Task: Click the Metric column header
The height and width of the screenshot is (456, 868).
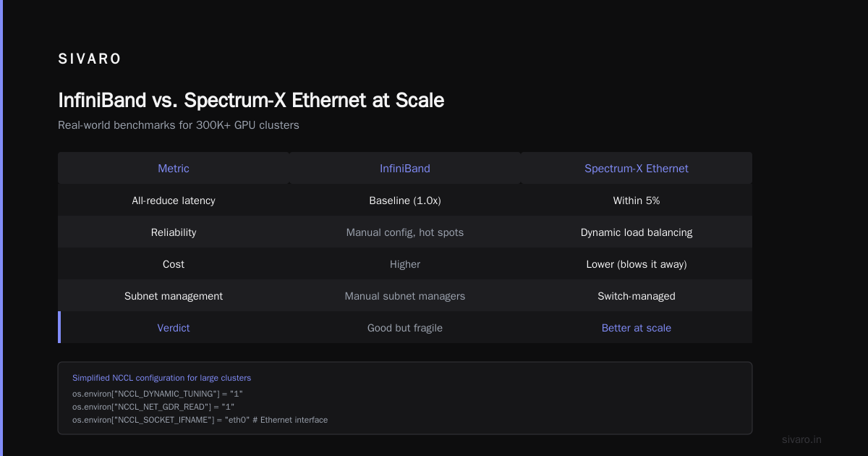Action: [174, 169]
